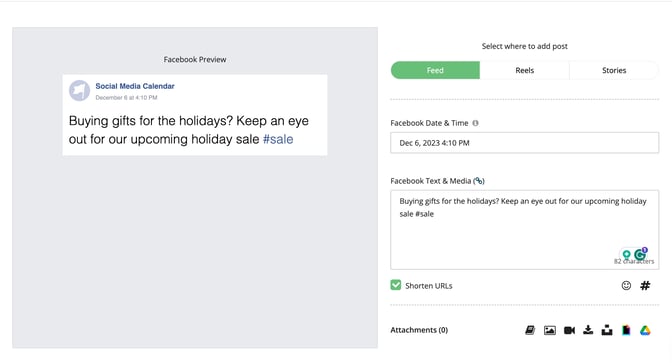Screen dimensions: 672x363
Task: Open the emoji picker smiley icon
Action: 626,285
